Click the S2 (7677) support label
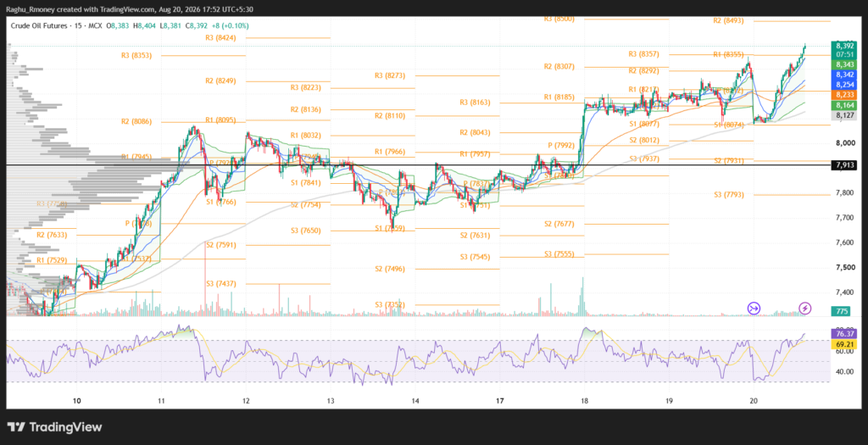868x445 pixels. (559, 224)
